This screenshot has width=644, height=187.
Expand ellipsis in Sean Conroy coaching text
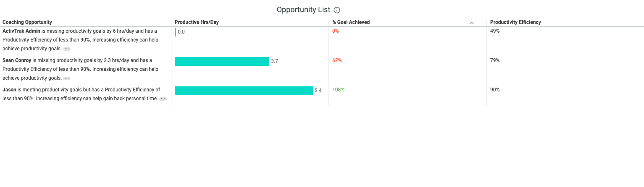tap(67, 78)
